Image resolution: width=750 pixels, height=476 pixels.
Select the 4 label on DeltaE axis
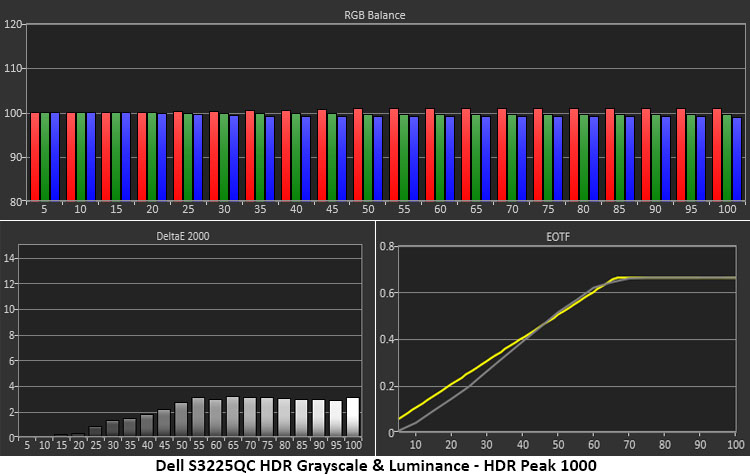12,387
